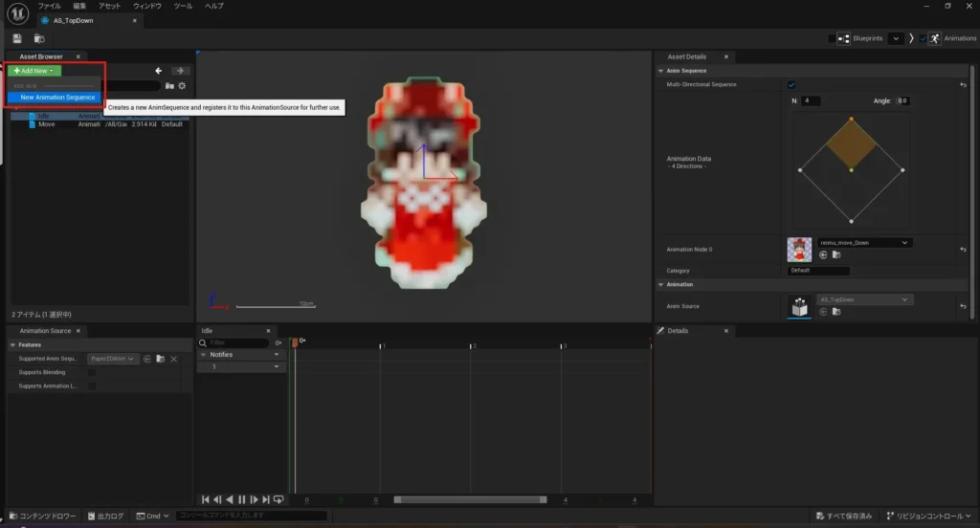Viewport: 980px width, 528px height.
Task: Step forward one frame
Action: pos(254,500)
